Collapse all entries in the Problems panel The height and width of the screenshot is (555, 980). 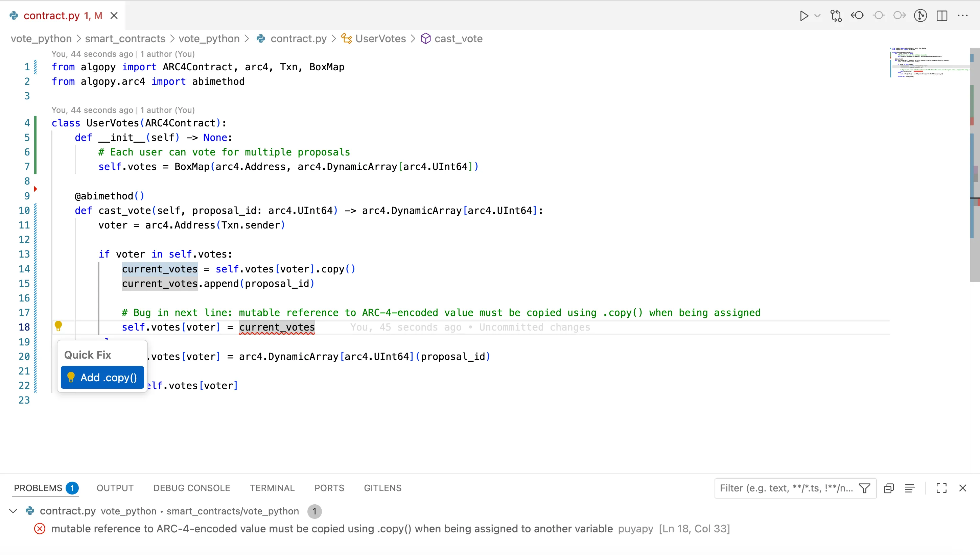[x=889, y=488]
